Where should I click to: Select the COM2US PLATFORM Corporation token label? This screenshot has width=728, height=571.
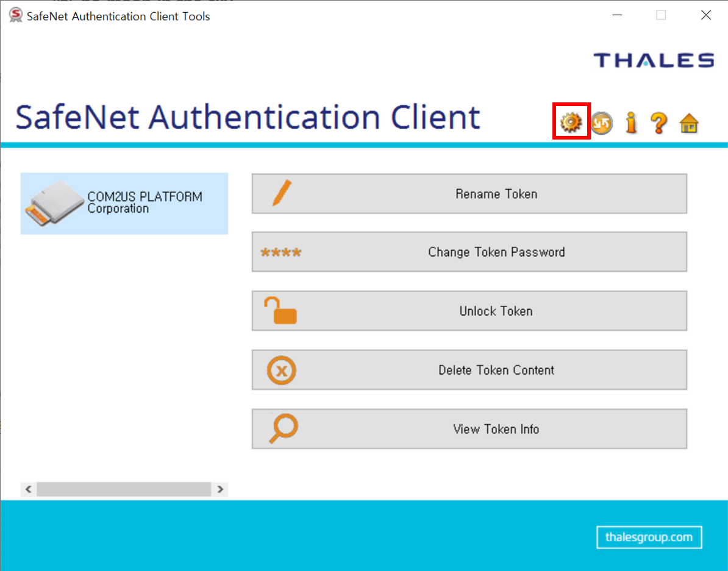145,202
